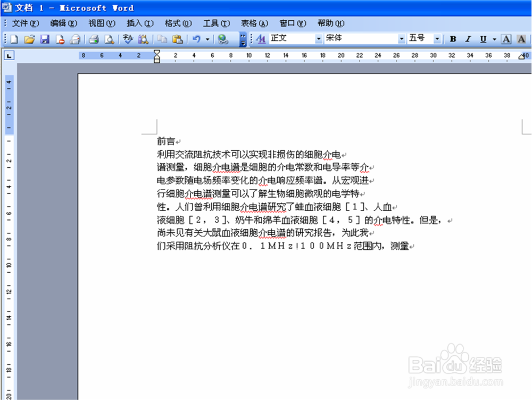The width and height of the screenshot is (532, 400).
Task: Run spelling and grammar check
Action: 127,38
